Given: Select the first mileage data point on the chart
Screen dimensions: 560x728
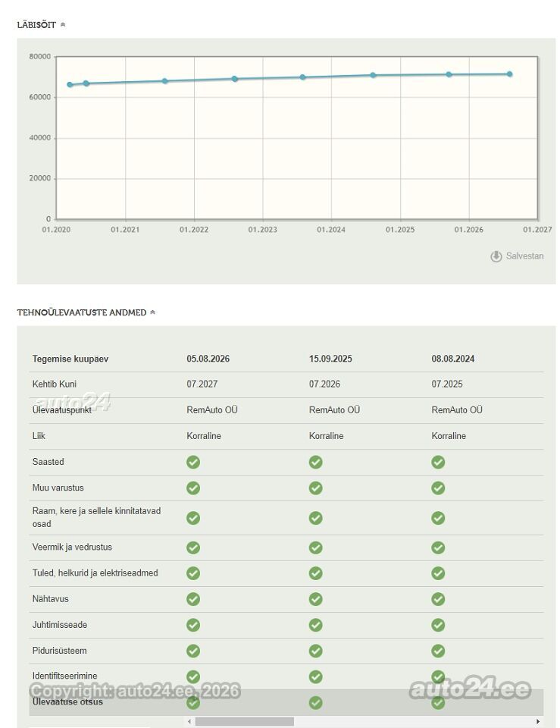Looking at the screenshot, I should (70, 85).
